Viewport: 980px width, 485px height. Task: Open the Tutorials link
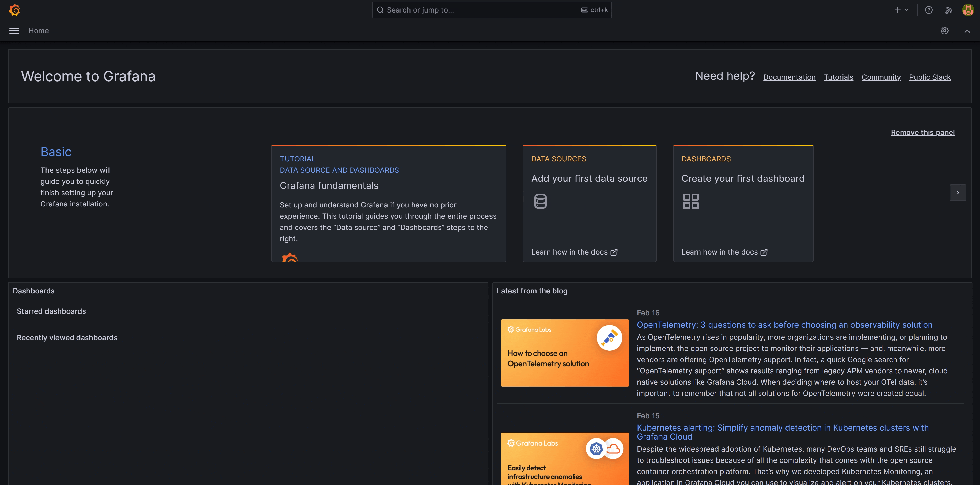pos(838,77)
